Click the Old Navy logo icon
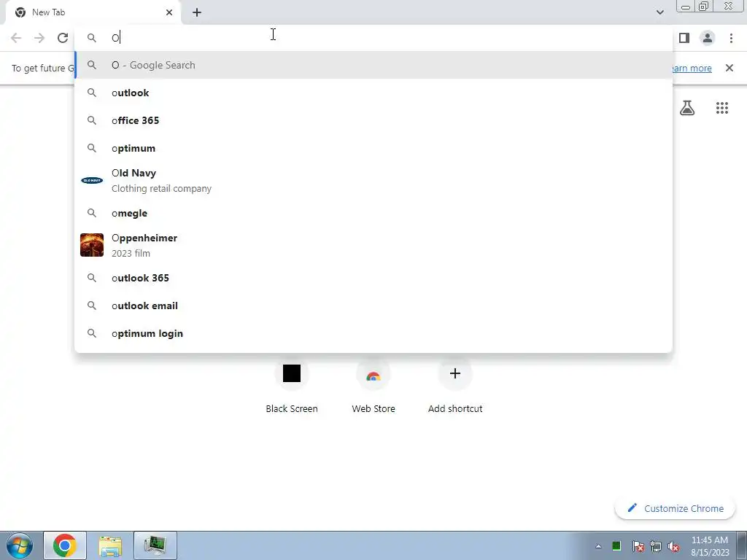747x560 pixels. [x=92, y=181]
